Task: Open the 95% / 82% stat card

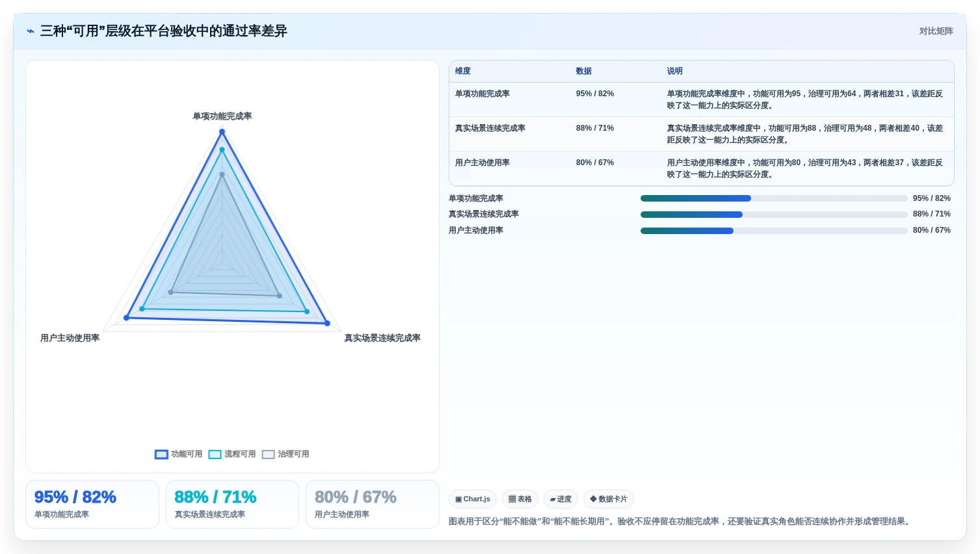Action: (92, 504)
